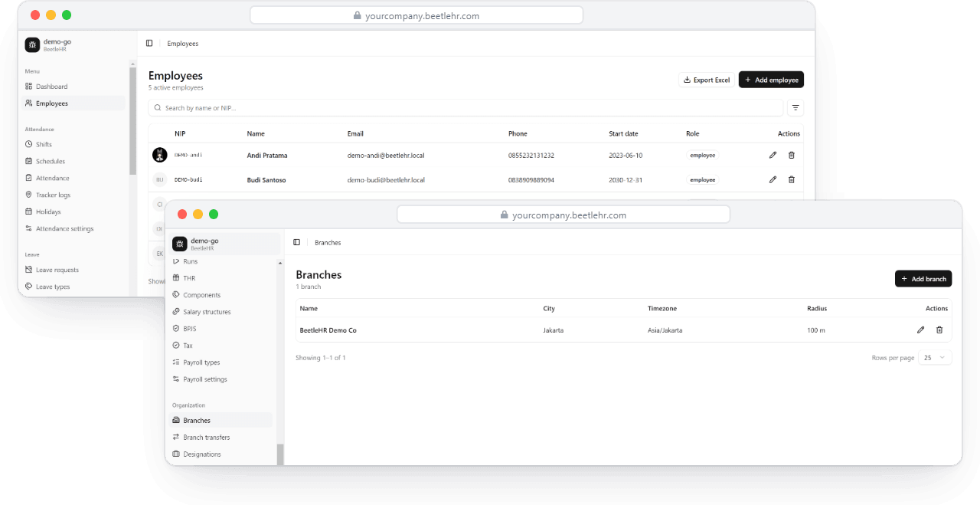The height and width of the screenshot is (505, 980).
Task: Click the Tracker logs pin icon
Action: point(29,195)
